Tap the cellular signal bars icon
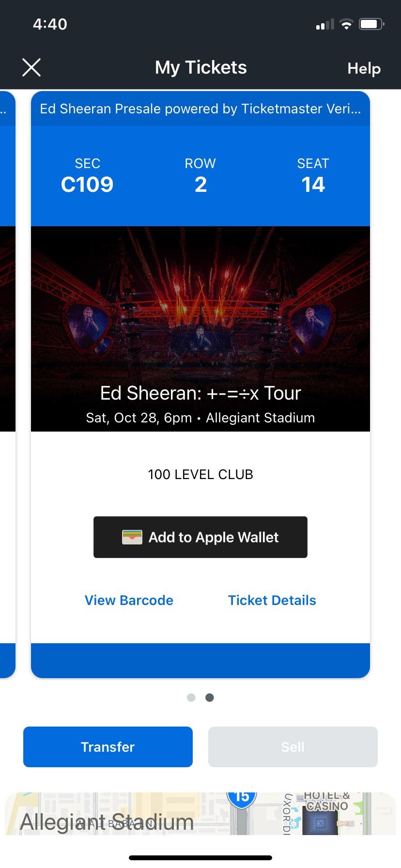This screenshot has width=401, height=868. 324,24
